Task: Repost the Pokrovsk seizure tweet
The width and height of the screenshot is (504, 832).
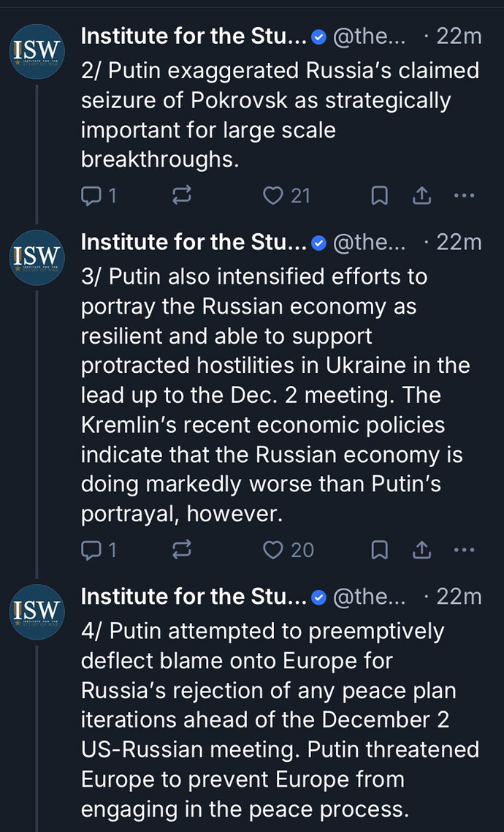Action: click(x=182, y=195)
